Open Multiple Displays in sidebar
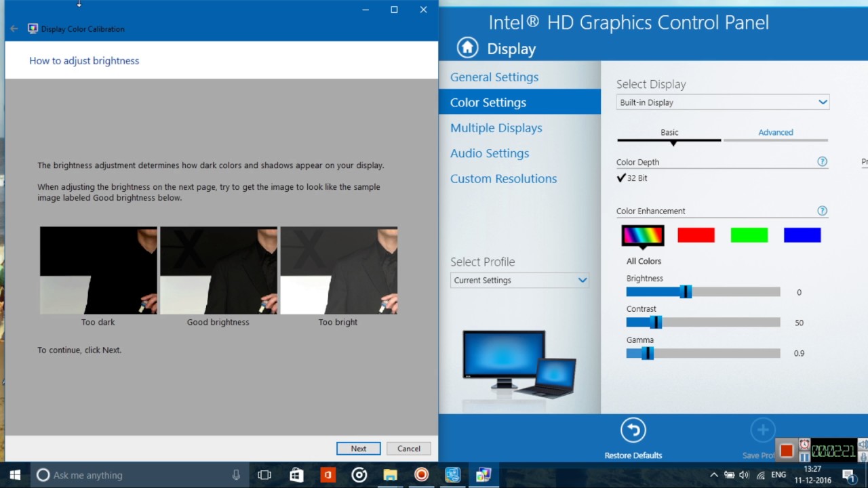The image size is (868, 488). (x=496, y=128)
